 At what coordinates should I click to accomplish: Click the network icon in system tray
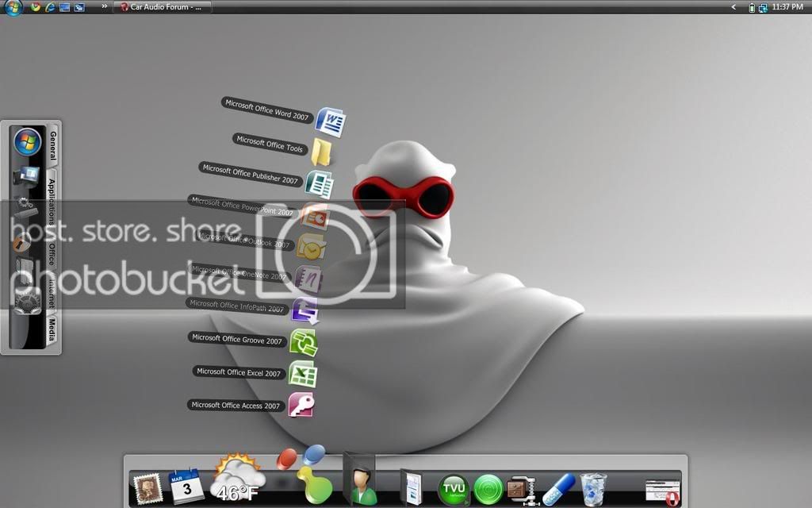(763, 8)
